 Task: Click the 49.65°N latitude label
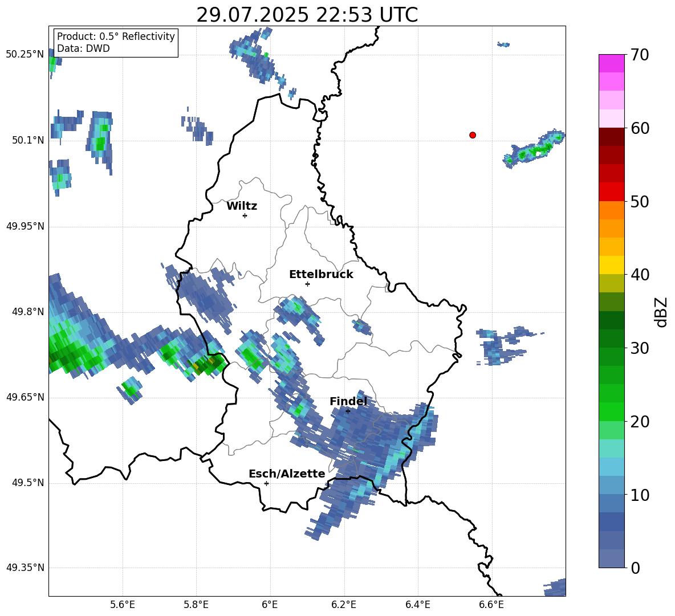pos(25,397)
